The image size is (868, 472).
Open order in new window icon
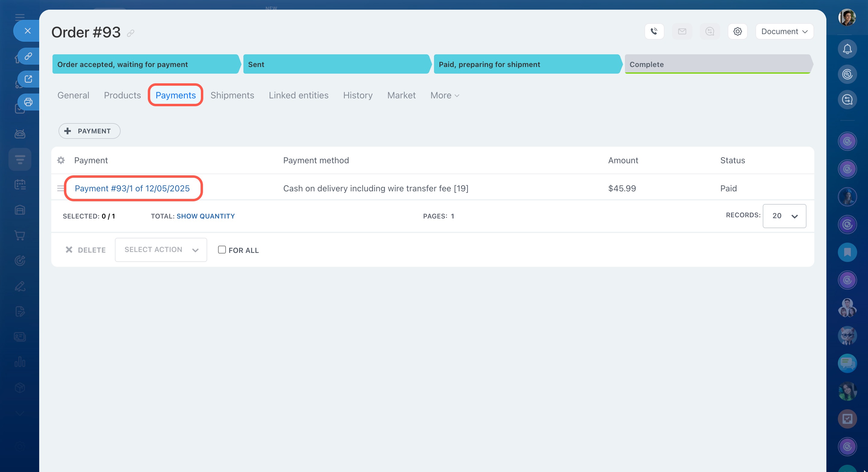tap(28, 79)
